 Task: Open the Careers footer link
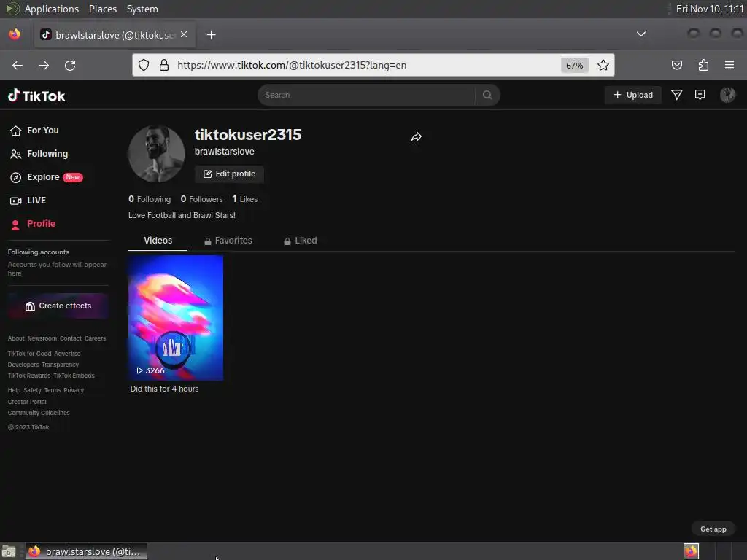pos(96,338)
